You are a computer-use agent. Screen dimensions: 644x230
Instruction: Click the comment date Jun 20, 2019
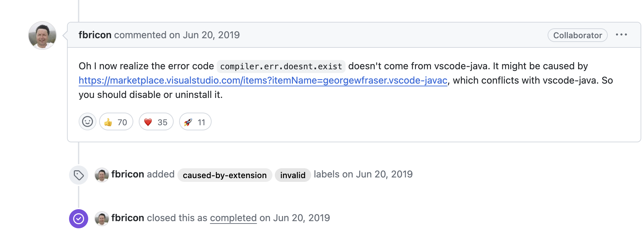[211, 35]
